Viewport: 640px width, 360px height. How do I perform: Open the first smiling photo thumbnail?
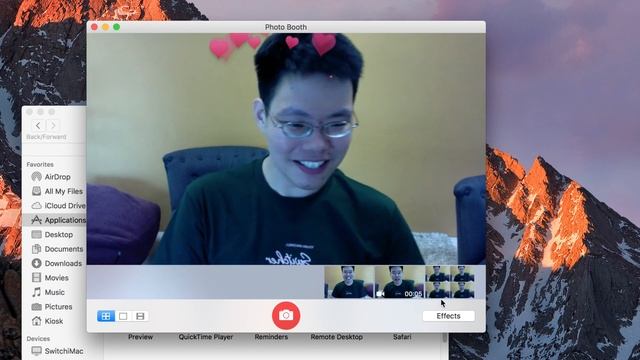(349, 282)
